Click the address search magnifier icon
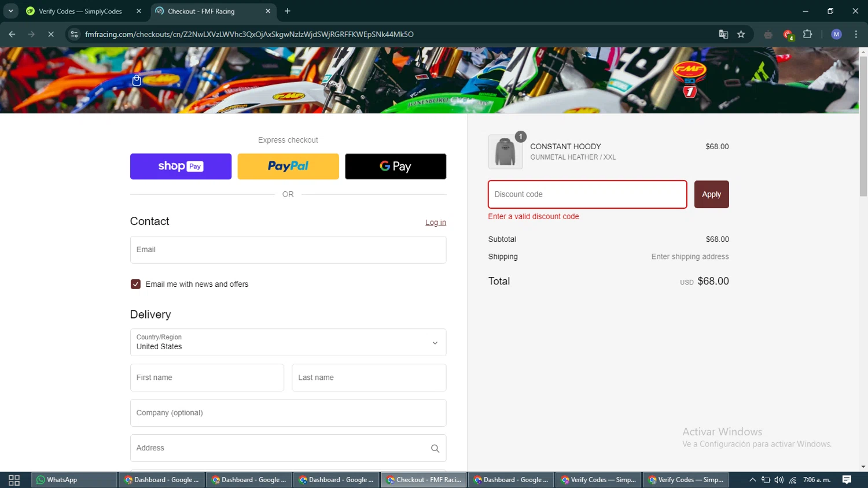Image resolution: width=868 pixels, height=488 pixels. tap(435, 448)
